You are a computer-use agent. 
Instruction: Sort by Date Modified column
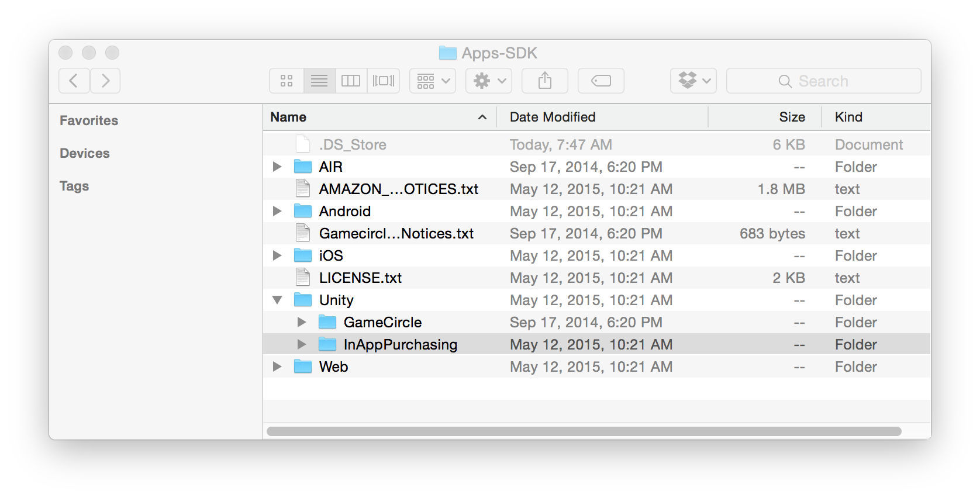point(552,117)
